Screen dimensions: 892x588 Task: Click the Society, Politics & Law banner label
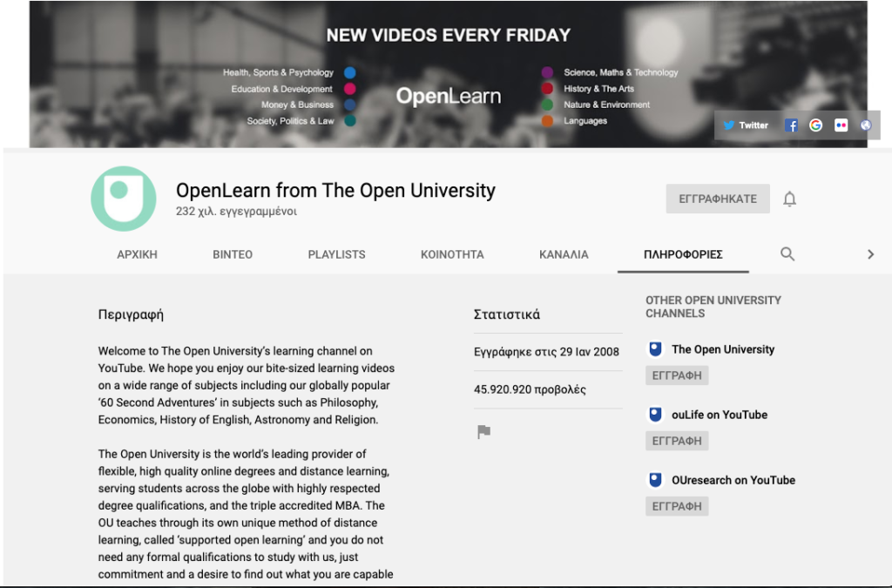(290, 120)
